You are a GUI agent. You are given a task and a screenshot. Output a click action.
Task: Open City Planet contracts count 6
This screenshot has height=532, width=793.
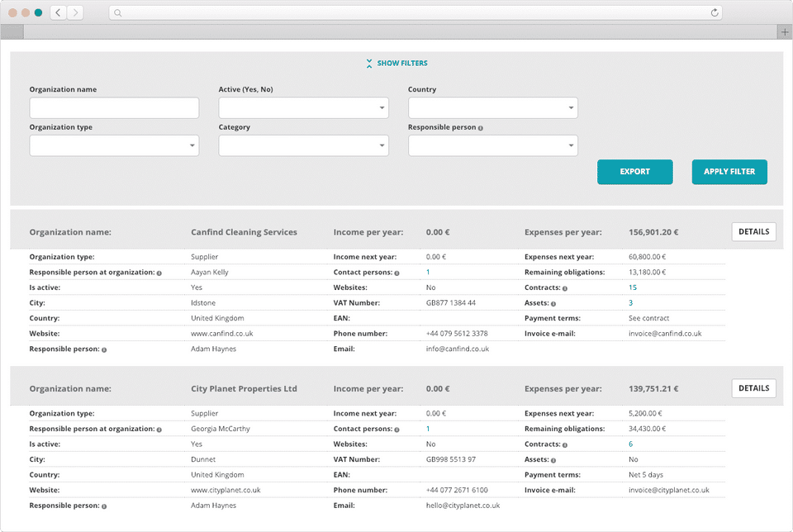630,444
